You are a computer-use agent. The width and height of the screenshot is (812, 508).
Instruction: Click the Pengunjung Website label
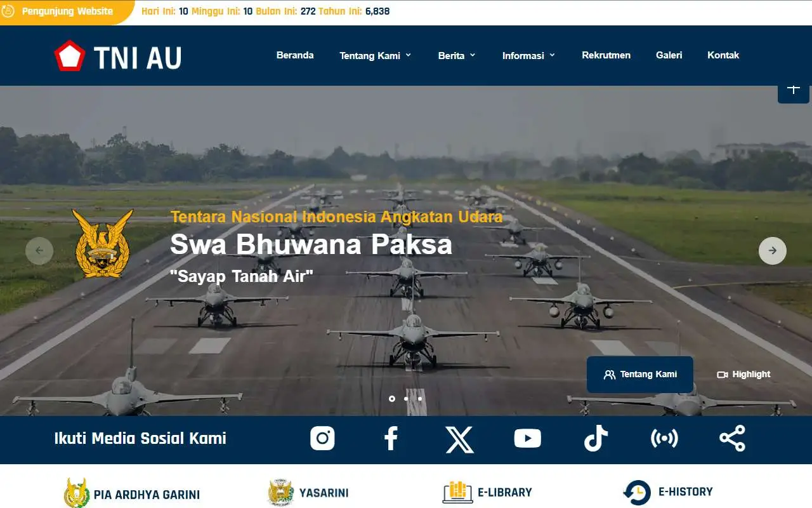tap(67, 11)
